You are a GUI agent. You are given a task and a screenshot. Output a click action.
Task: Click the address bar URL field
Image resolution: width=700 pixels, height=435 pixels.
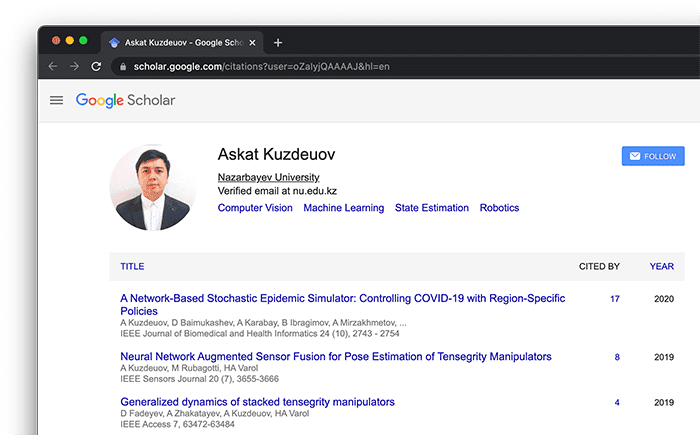coord(300,67)
